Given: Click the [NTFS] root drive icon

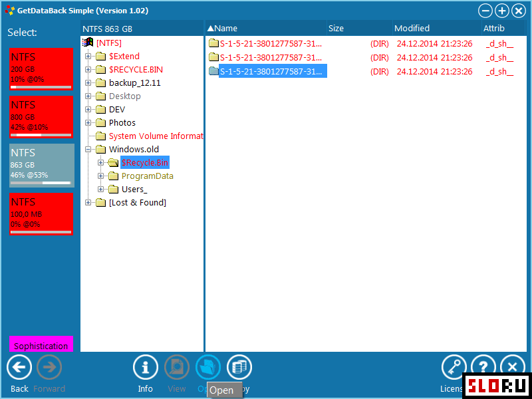Looking at the screenshot, I should [x=88, y=43].
